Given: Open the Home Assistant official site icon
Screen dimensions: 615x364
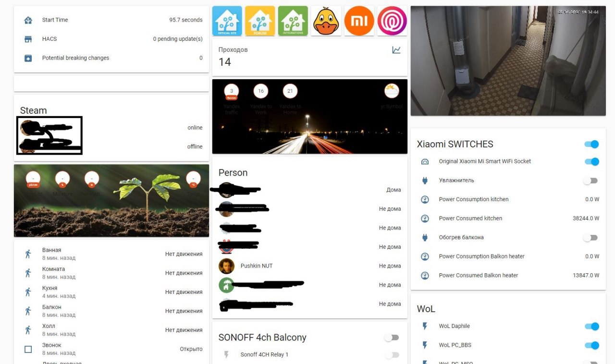Looking at the screenshot, I should (227, 21).
